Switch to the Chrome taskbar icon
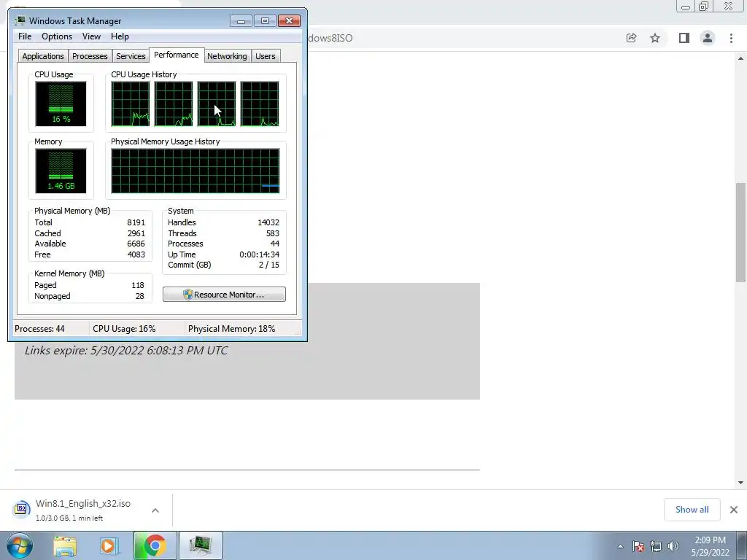The image size is (747, 560). [155, 545]
